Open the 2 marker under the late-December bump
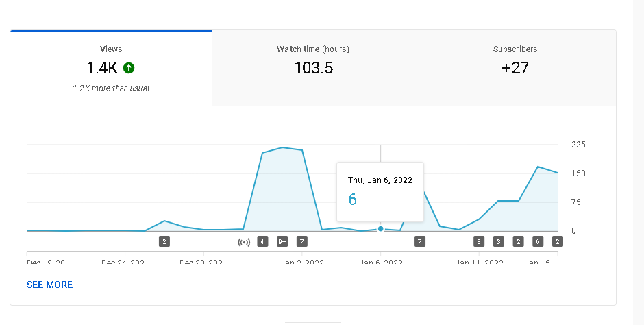Screen dimensions: 644x325 pyautogui.click(x=164, y=241)
